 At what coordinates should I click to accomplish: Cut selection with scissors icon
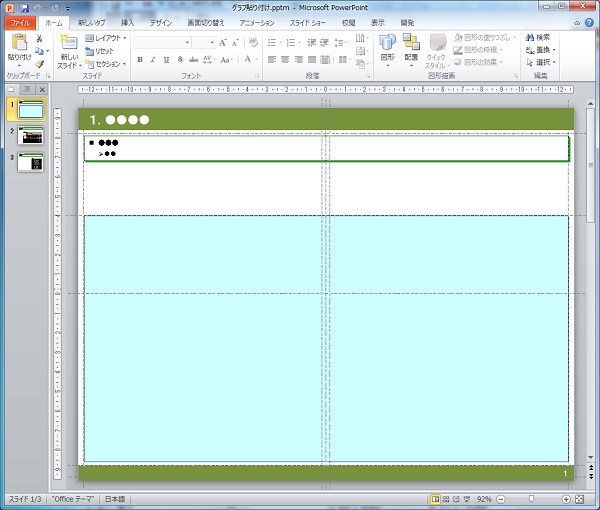coord(39,38)
